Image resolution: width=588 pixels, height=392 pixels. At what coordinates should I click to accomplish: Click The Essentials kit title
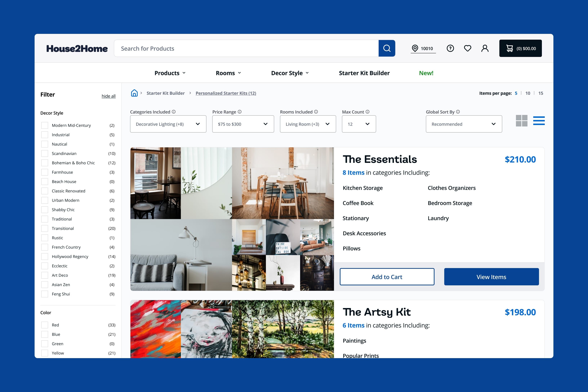click(380, 159)
